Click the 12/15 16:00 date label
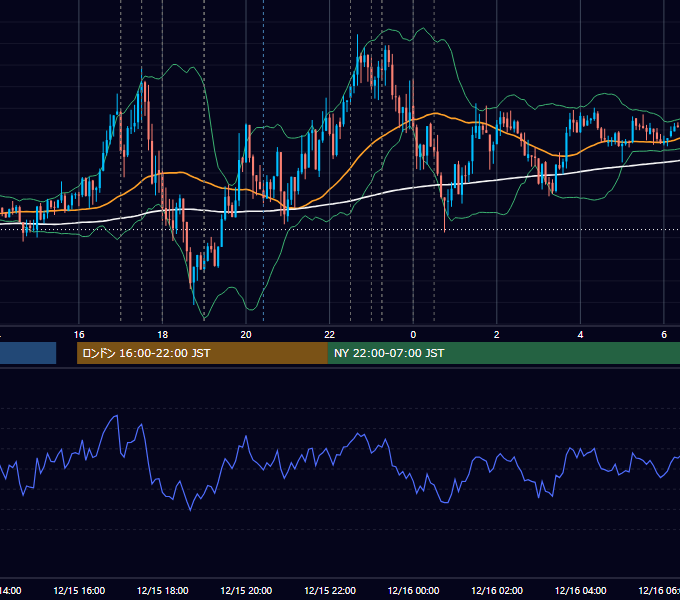This screenshot has height=600, width=680. pos(79,590)
